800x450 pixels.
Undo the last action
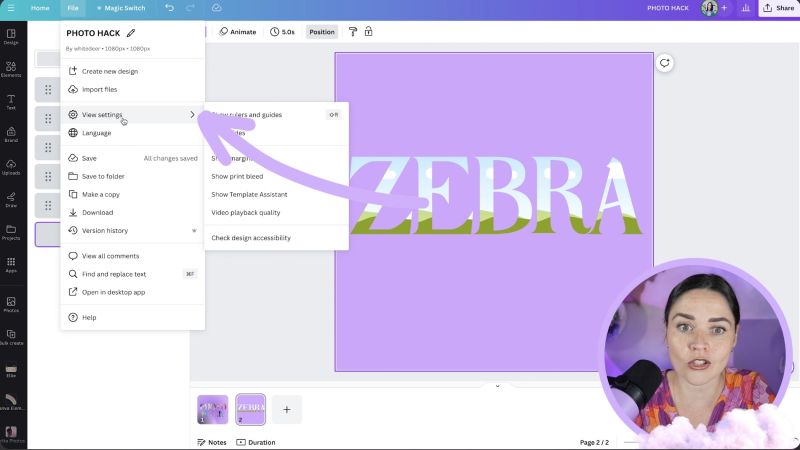point(169,8)
